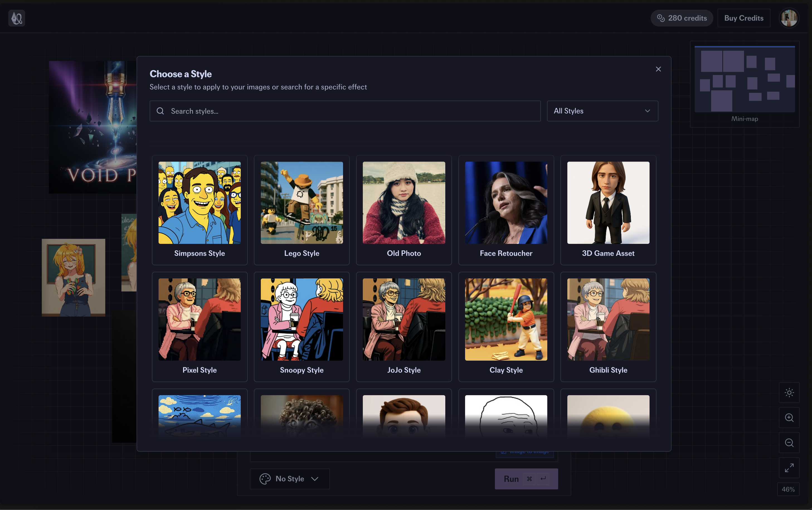Image resolution: width=812 pixels, height=510 pixels.
Task: Select the Simpsons Style card
Action: [x=199, y=210]
